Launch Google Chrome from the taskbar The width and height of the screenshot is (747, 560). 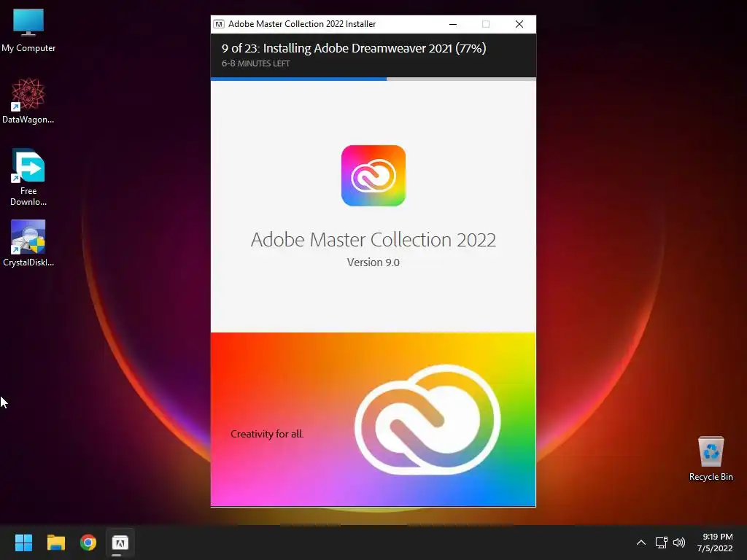88,542
